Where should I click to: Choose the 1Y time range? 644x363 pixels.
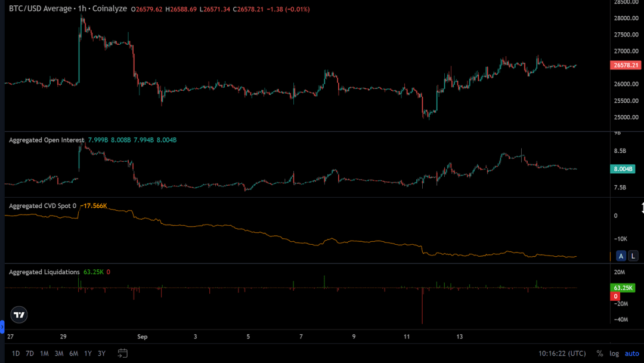point(88,353)
